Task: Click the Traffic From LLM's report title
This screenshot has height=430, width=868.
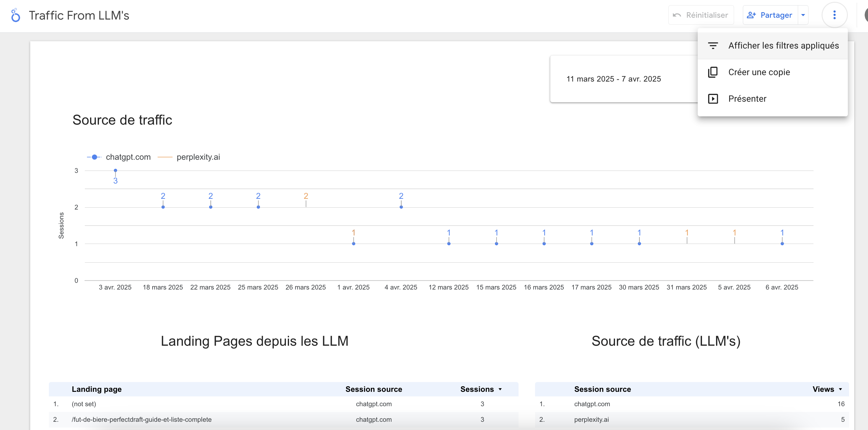Action: point(79,16)
